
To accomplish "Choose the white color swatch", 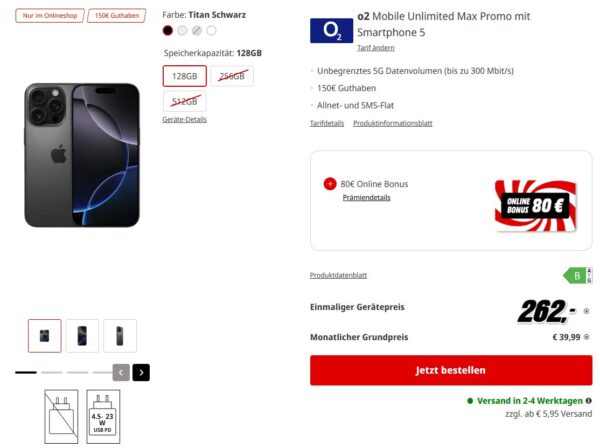I will pyautogui.click(x=211, y=31).
